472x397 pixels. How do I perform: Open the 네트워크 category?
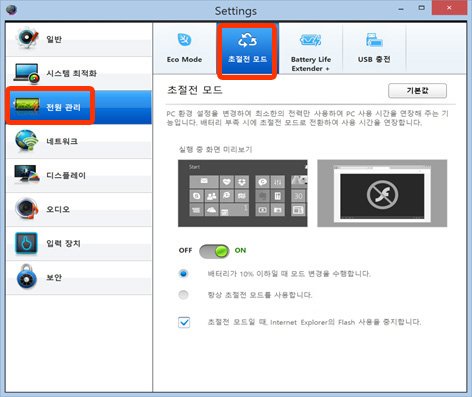pyautogui.click(x=79, y=141)
